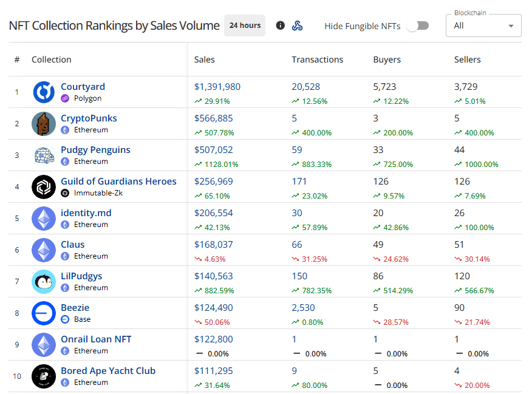Viewport: 532px width, 394px height.
Task: Open the Blockchain dropdown
Action: tap(483, 25)
